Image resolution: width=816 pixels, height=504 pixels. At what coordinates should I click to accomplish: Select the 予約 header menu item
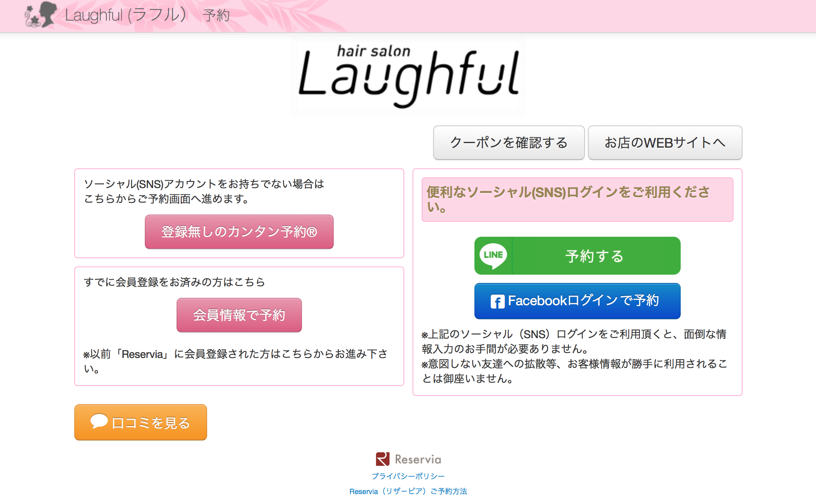(216, 16)
